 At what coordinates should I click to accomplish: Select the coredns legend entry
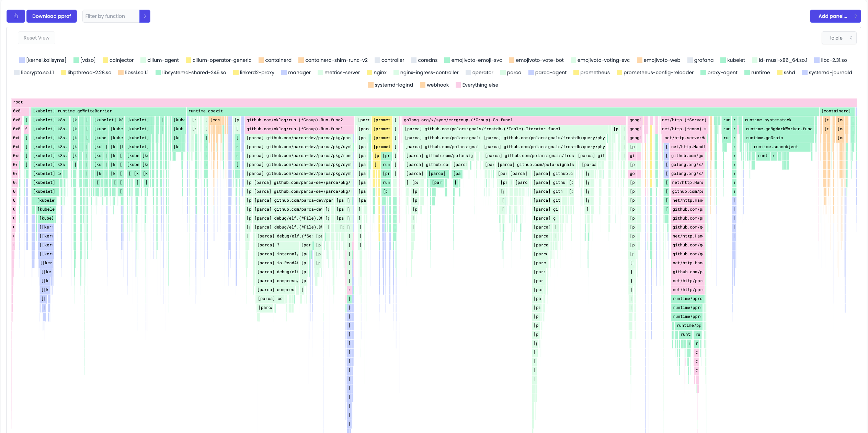pyautogui.click(x=424, y=60)
